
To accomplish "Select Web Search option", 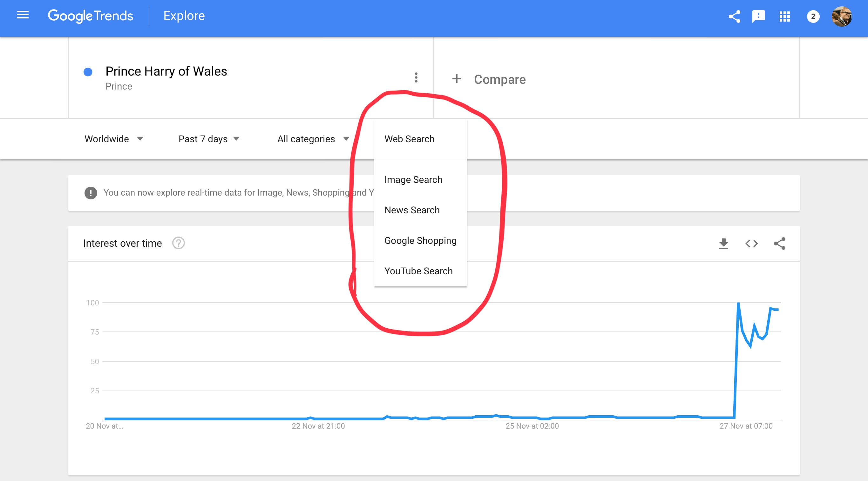I will (x=421, y=139).
